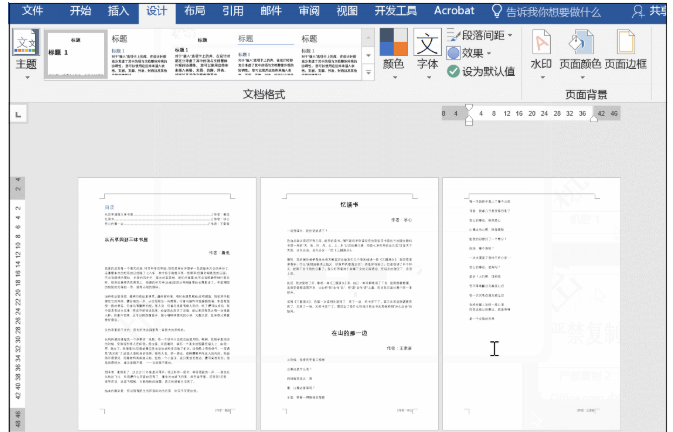Select the first style set thumbnail in the gallery
The image size is (673, 432).
coord(77,55)
